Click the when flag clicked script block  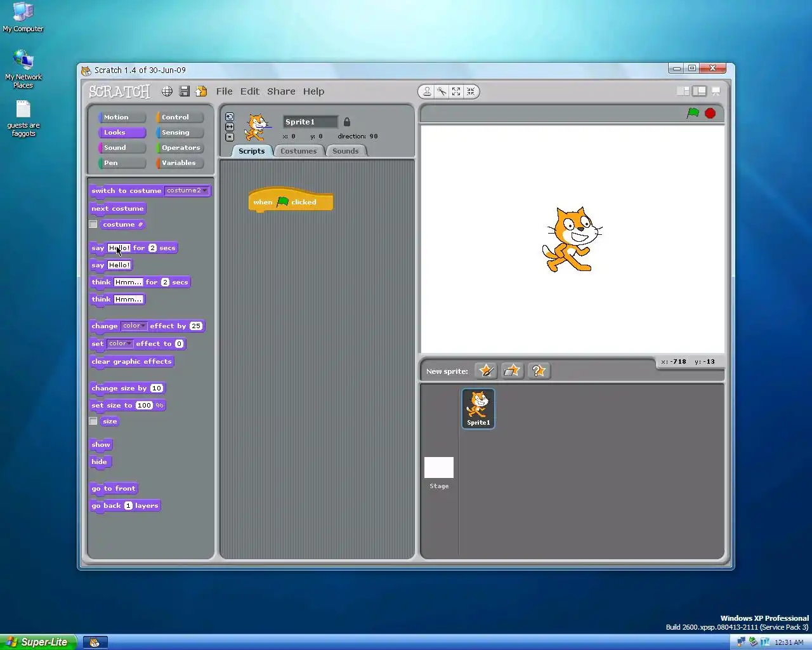pos(291,201)
